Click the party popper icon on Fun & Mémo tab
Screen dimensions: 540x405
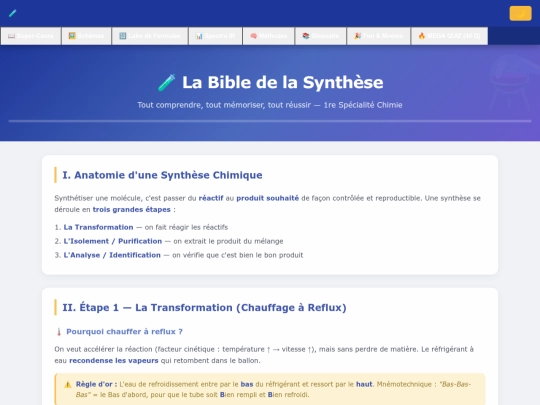point(357,36)
